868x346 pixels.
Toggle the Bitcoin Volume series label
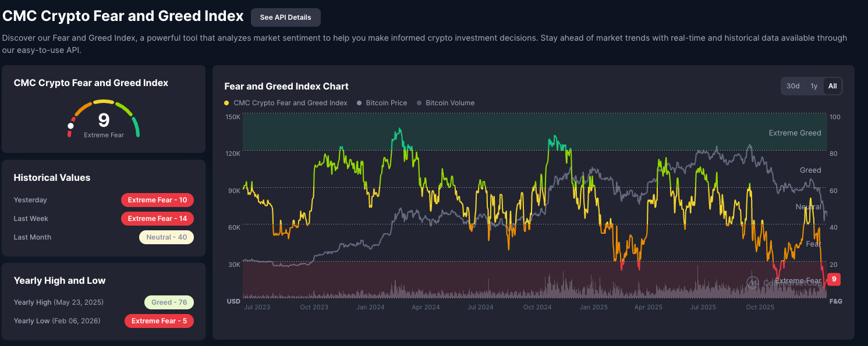tap(449, 103)
